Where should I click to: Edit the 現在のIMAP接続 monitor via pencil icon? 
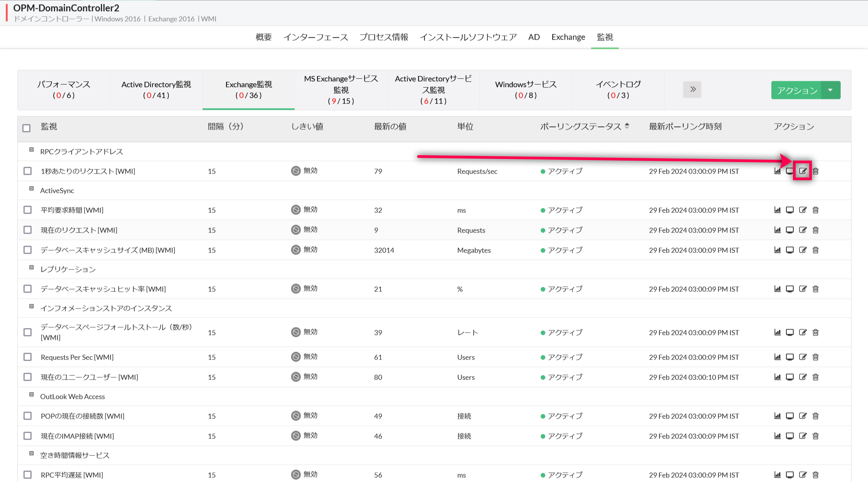point(803,436)
